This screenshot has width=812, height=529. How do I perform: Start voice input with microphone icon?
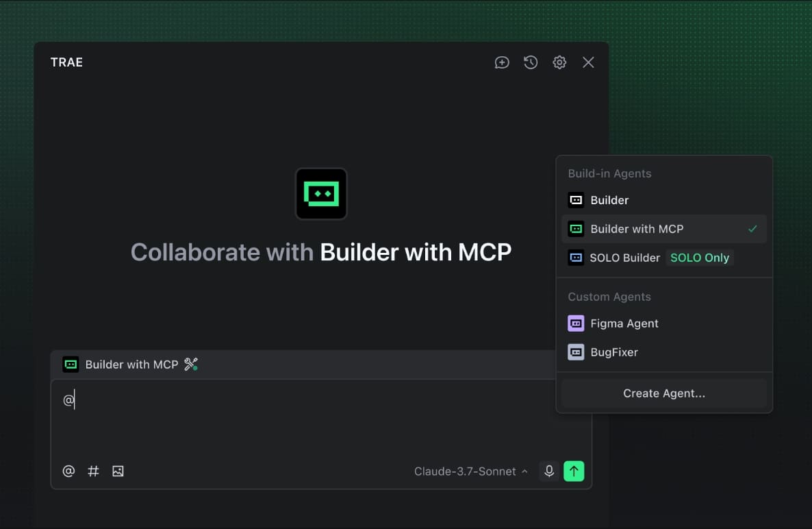pos(548,471)
